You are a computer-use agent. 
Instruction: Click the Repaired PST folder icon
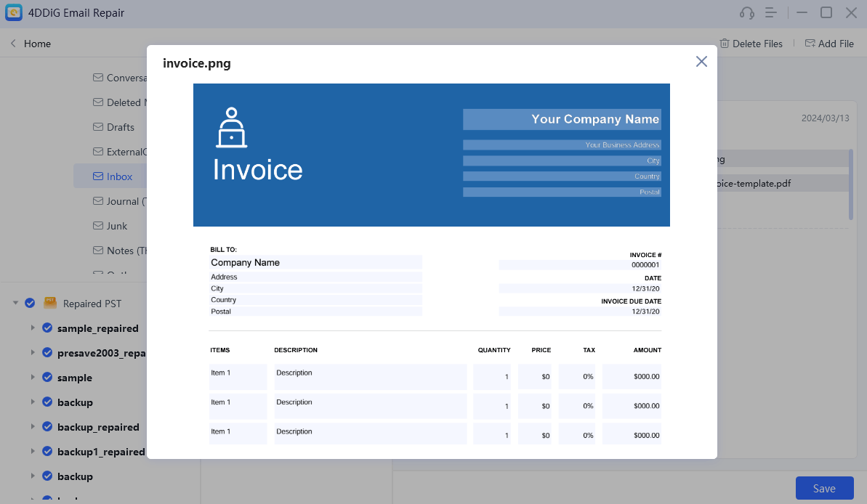click(50, 303)
